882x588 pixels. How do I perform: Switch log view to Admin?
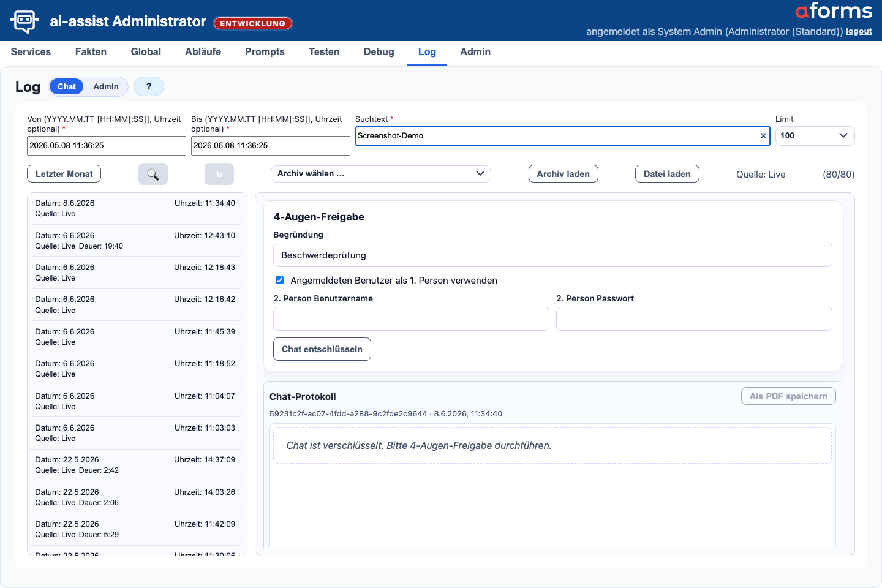pyautogui.click(x=106, y=86)
